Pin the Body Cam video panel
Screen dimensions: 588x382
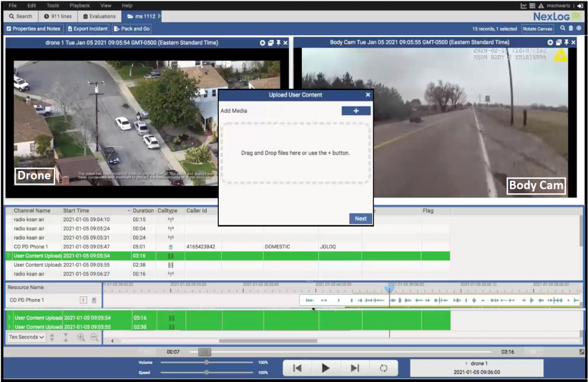coord(566,42)
